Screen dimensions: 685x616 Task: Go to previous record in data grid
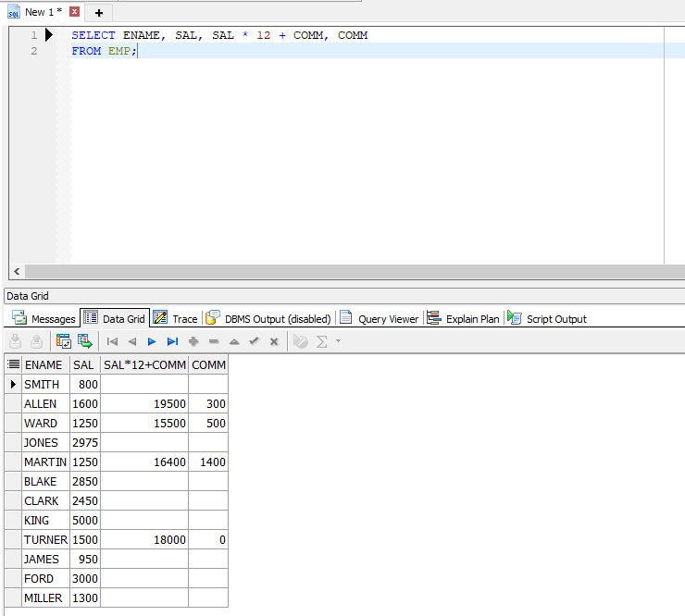[132, 341]
